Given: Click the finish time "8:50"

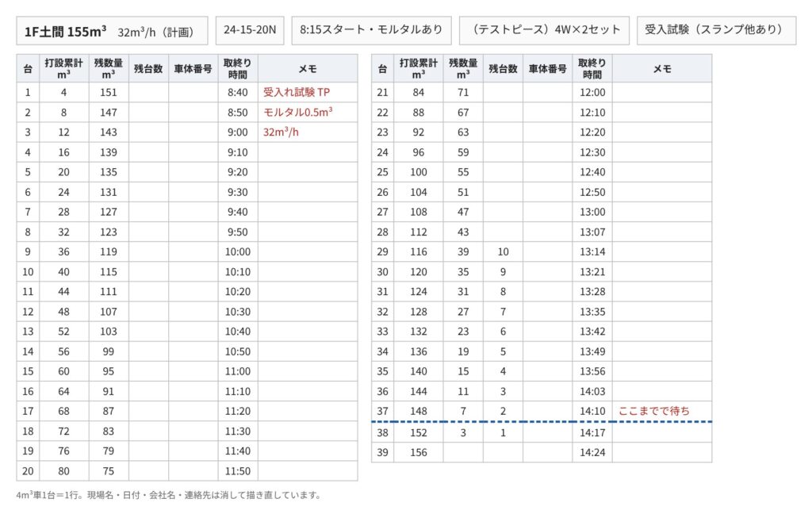Looking at the screenshot, I should [238, 113].
